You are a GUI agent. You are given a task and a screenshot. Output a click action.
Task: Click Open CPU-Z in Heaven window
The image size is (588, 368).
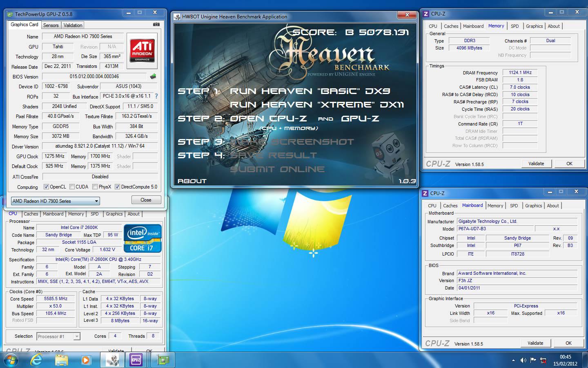pyautogui.click(x=268, y=119)
